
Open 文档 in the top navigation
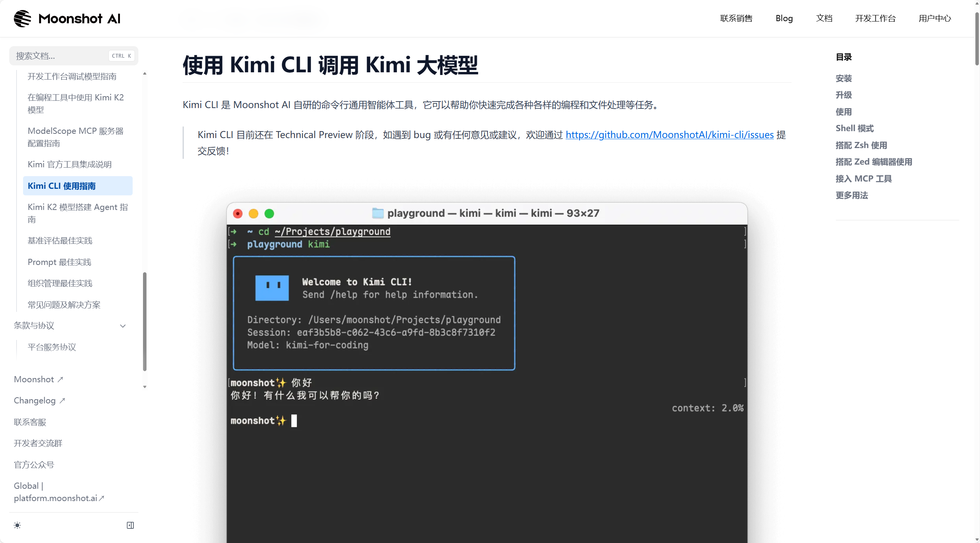pos(824,18)
